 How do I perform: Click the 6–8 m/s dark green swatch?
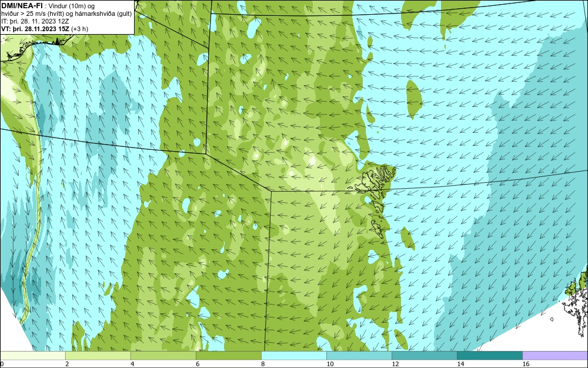coord(229,355)
